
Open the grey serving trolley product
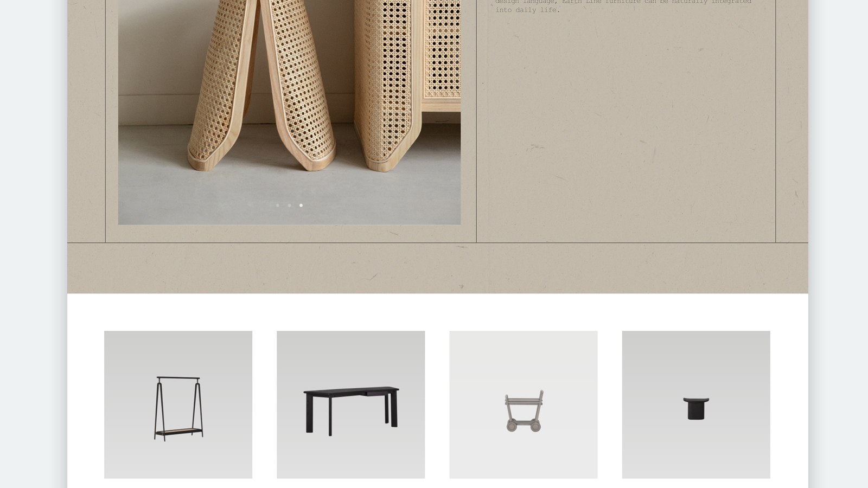524,404
